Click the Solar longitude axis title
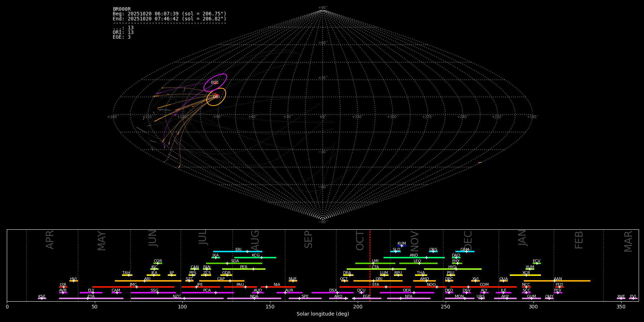 322,314
